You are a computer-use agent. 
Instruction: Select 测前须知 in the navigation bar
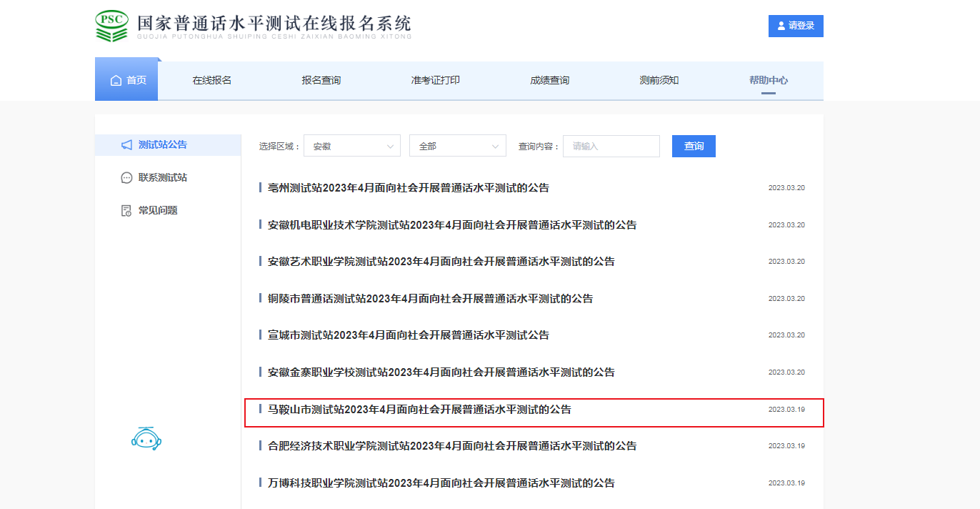click(x=659, y=81)
